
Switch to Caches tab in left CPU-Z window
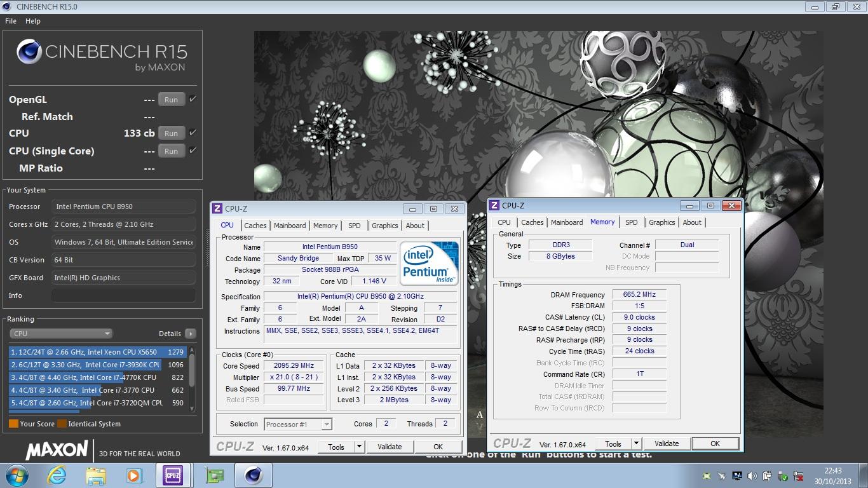[x=255, y=226]
